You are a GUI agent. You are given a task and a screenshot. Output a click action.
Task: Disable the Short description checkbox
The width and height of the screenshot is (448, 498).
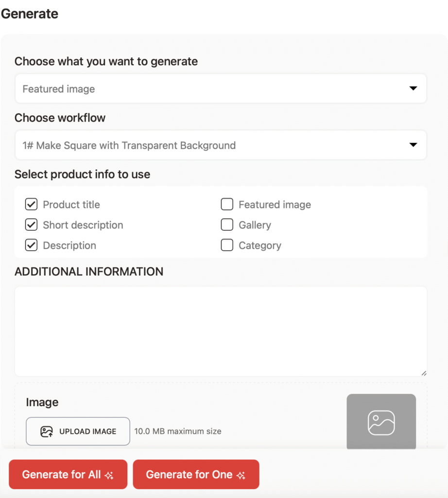pos(31,225)
